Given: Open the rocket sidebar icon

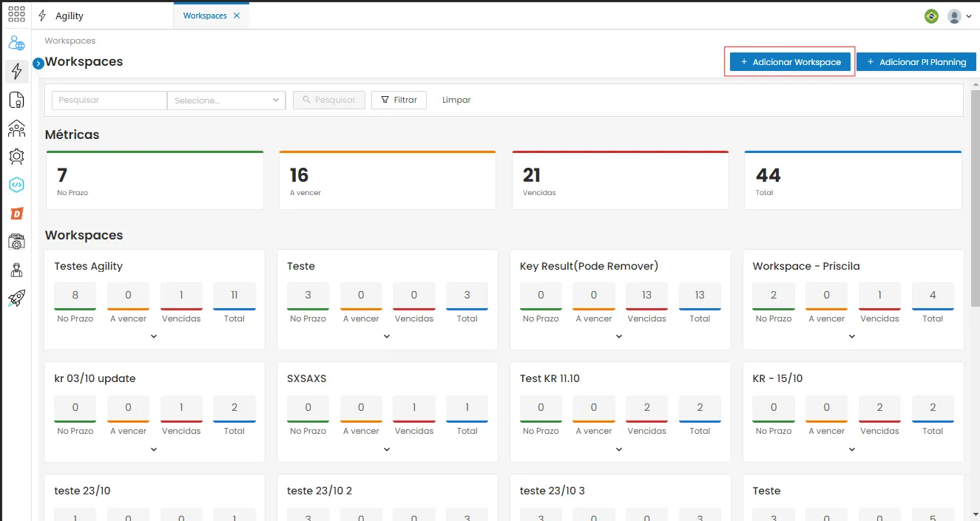Looking at the screenshot, I should [16, 298].
